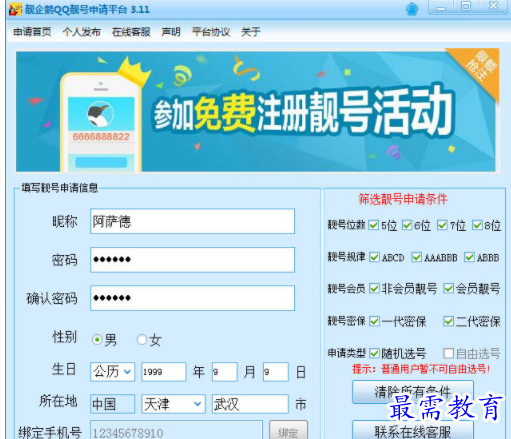
Task: Click the 提示：普通用户暂不可自由选号 text
Action: (x=421, y=369)
